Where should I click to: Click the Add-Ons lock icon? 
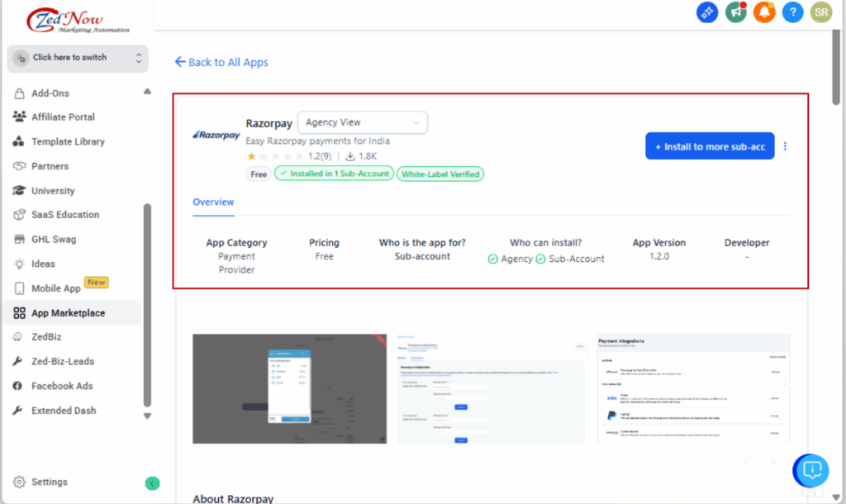[x=20, y=93]
